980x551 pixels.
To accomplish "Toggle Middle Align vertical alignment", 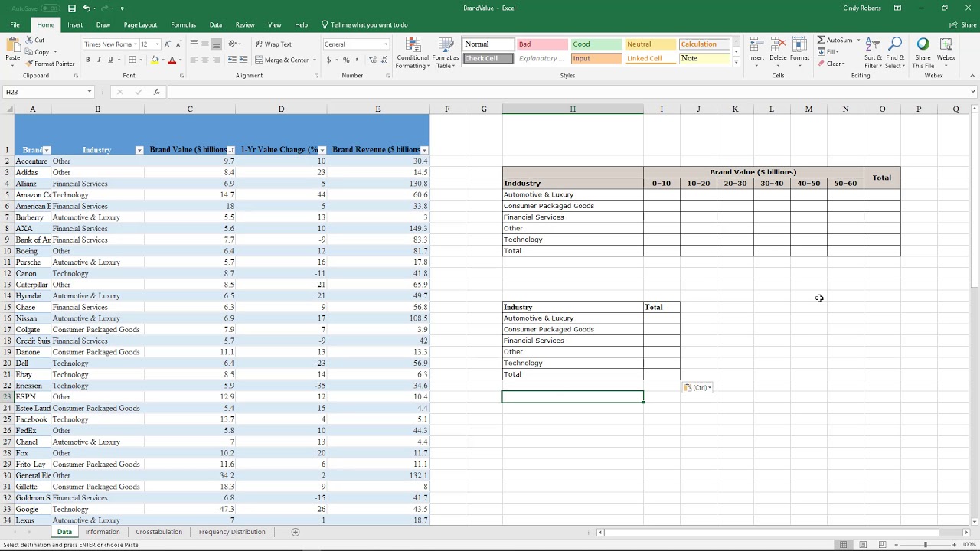I will 204,44.
